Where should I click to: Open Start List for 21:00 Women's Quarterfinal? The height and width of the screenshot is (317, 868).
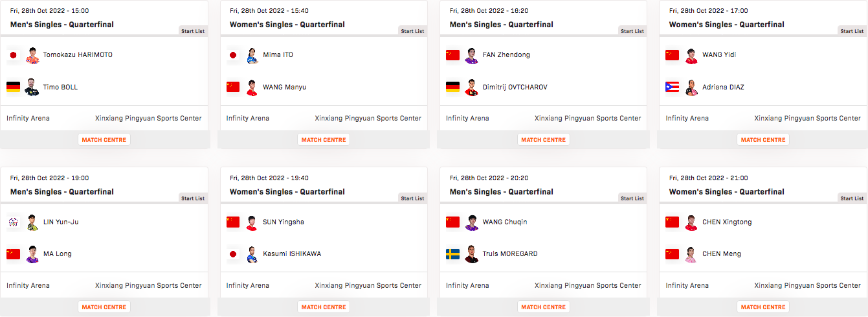point(852,198)
